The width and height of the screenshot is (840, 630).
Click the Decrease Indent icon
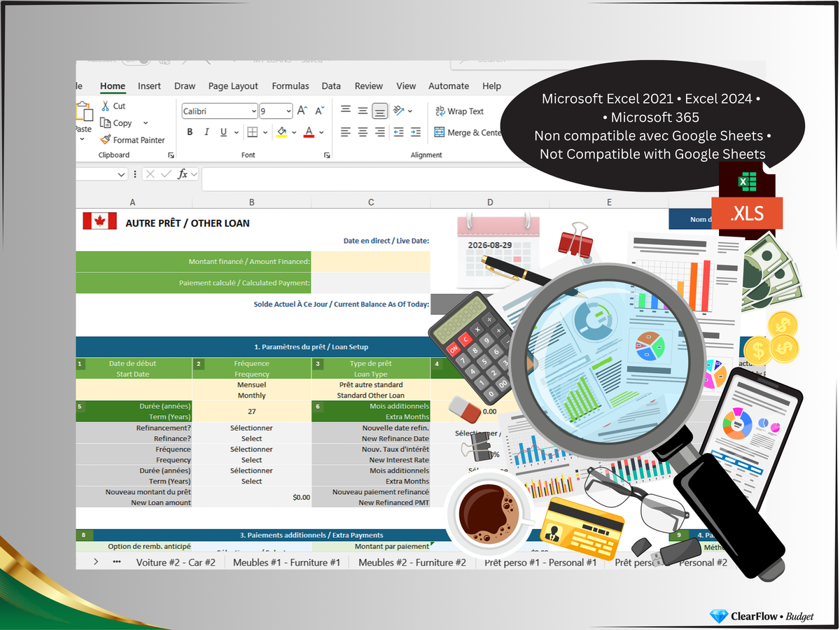point(399,132)
